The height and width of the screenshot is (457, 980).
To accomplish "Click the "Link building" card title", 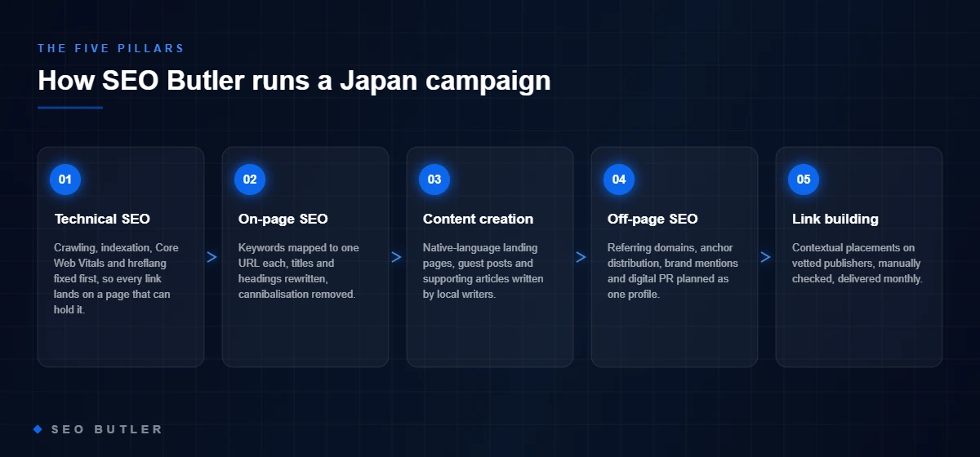I will tap(835, 219).
